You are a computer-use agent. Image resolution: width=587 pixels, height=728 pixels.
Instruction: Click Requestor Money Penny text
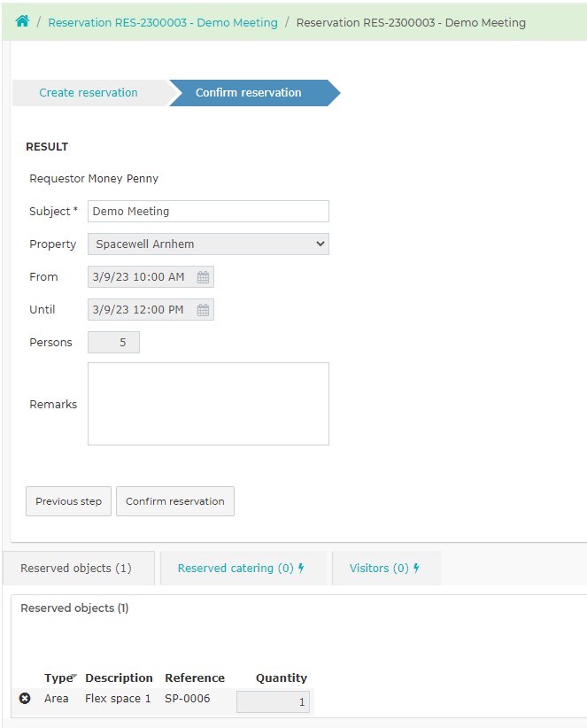point(94,179)
